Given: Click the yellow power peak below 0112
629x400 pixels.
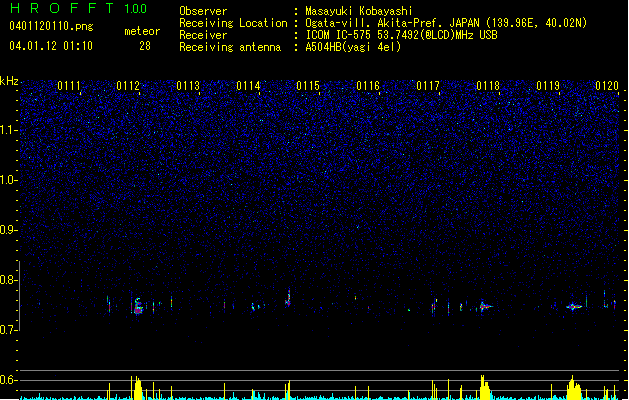Looking at the screenshot, I should (x=137, y=388).
